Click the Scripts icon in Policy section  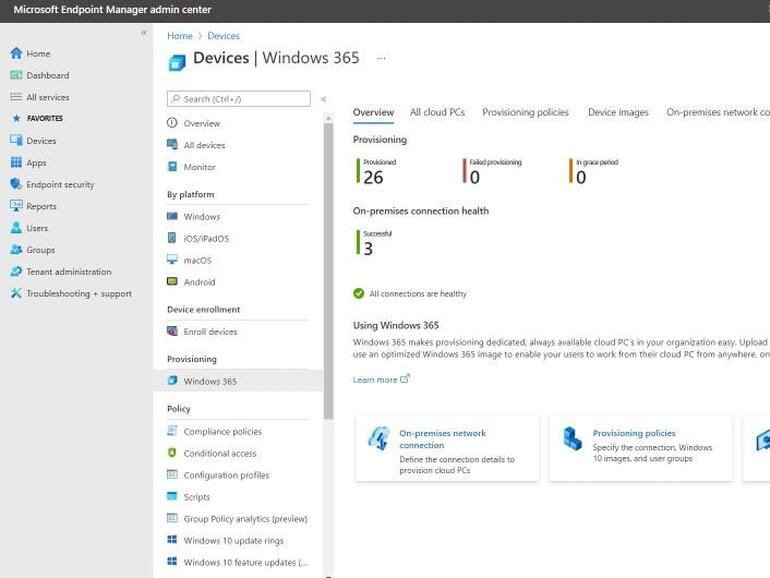[x=172, y=496]
